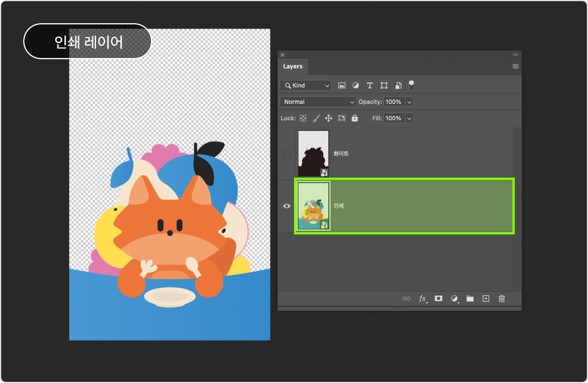Screen dimensions: 588x383
Task: Toggle the layer filtering switch on/off
Action: point(411,85)
